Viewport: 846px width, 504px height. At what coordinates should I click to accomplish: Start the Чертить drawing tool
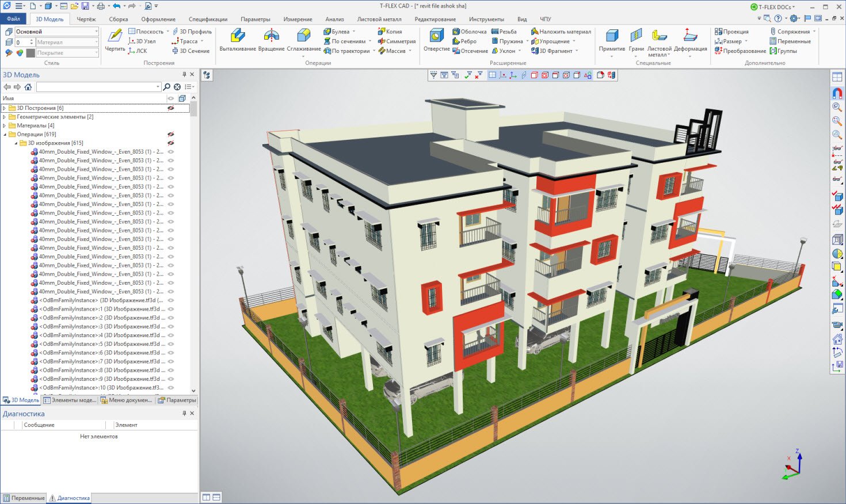pyautogui.click(x=115, y=37)
